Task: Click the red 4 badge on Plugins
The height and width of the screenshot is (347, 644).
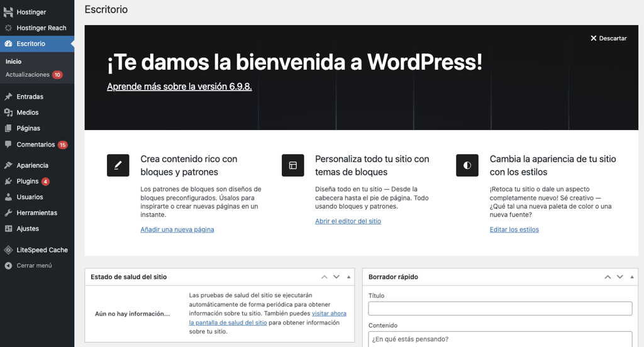Action: (45, 182)
